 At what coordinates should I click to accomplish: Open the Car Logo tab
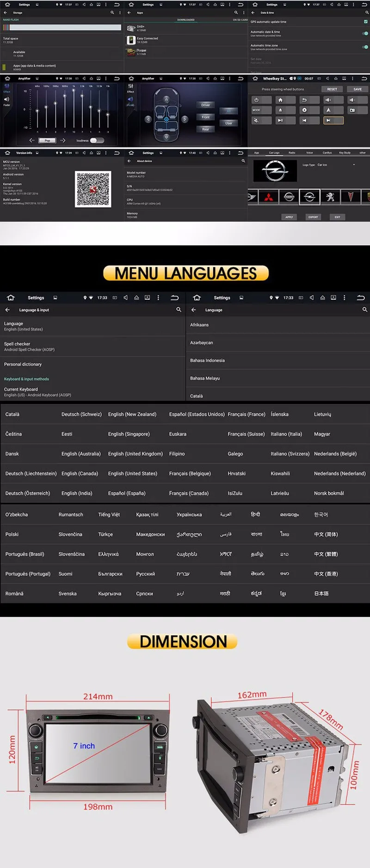[x=274, y=153]
